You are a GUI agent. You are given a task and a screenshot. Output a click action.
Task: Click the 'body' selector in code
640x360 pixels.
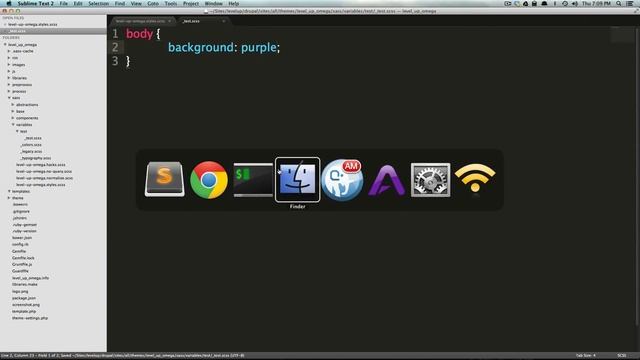139,34
